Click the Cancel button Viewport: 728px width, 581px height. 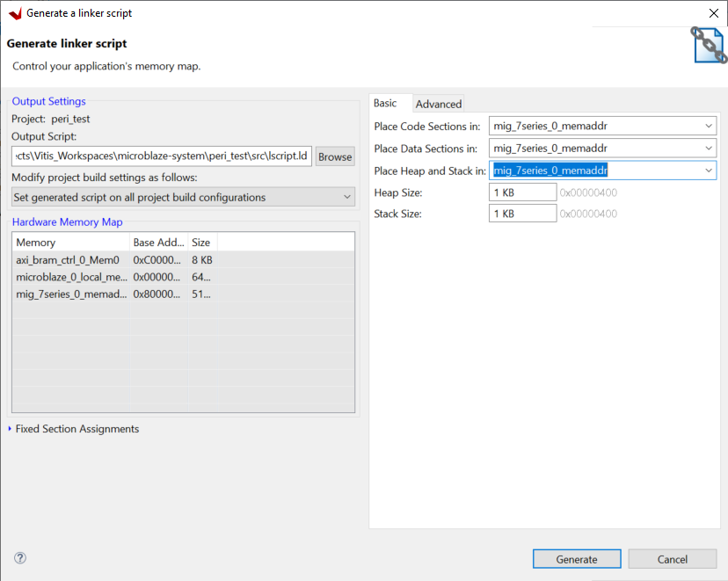point(673,559)
